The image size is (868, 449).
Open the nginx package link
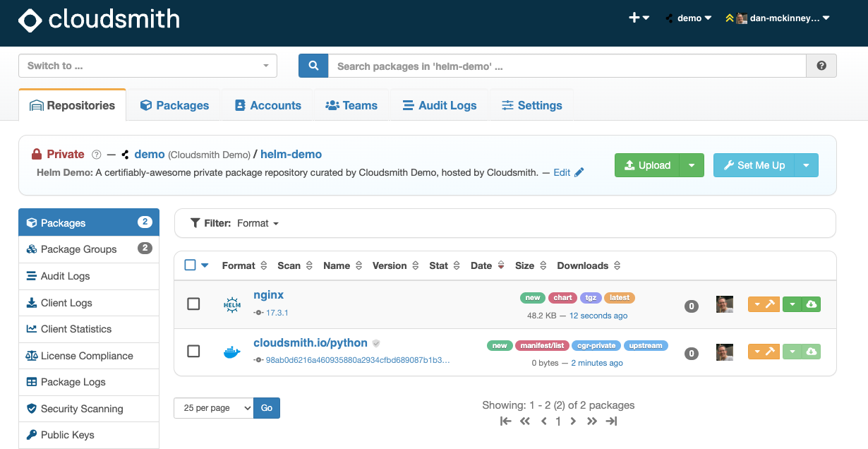click(268, 295)
